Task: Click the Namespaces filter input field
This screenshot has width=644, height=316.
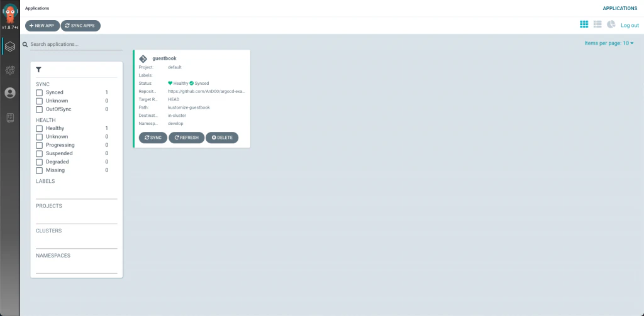Action: click(x=76, y=267)
